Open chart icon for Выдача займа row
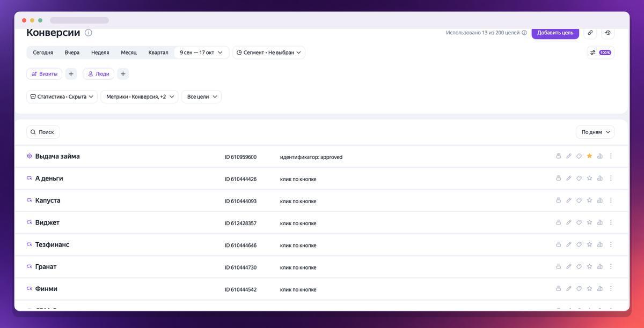This screenshot has width=644, height=328. [600, 156]
